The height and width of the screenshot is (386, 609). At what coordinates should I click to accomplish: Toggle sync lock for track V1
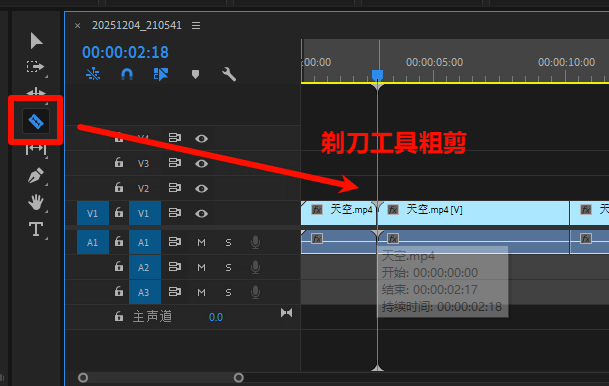tap(174, 213)
